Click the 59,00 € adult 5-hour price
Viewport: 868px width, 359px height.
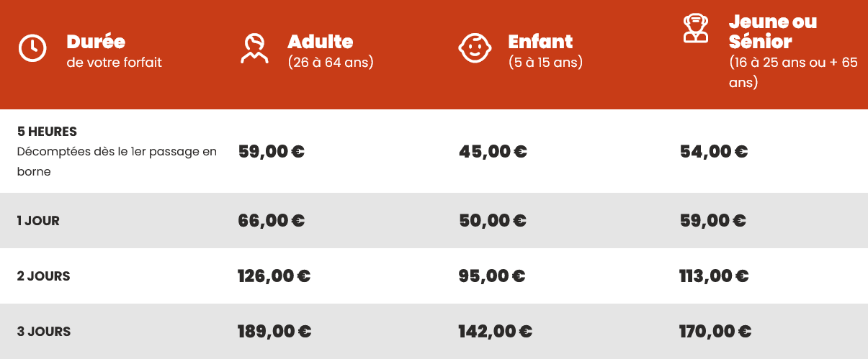(272, 152)
